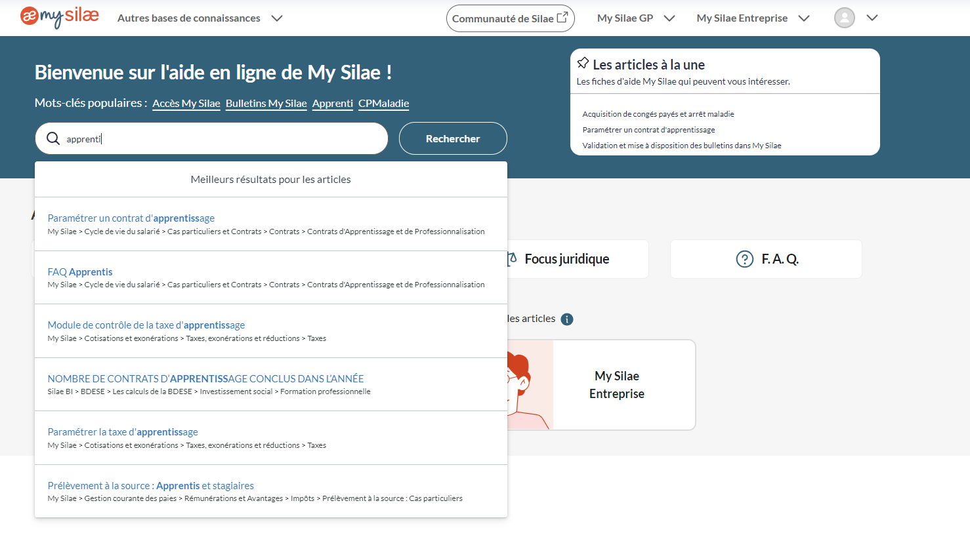
Task: Click the magnifying glass search icon
Action: pos(53,138)
